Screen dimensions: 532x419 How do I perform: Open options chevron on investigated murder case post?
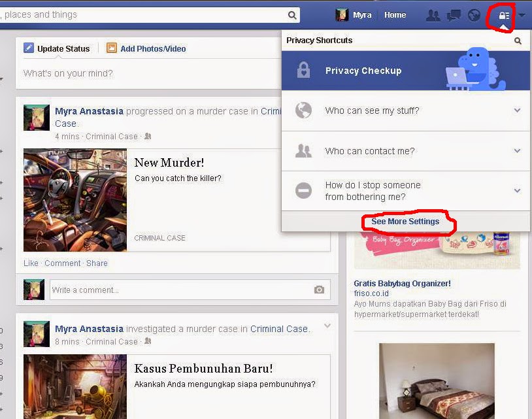click(x=327, y=326)
